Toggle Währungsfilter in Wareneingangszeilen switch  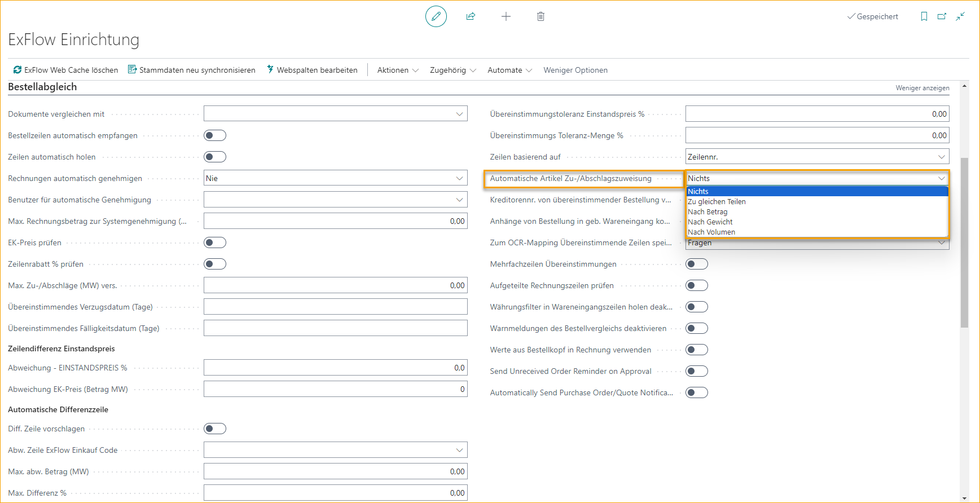(x=697, y=307)
